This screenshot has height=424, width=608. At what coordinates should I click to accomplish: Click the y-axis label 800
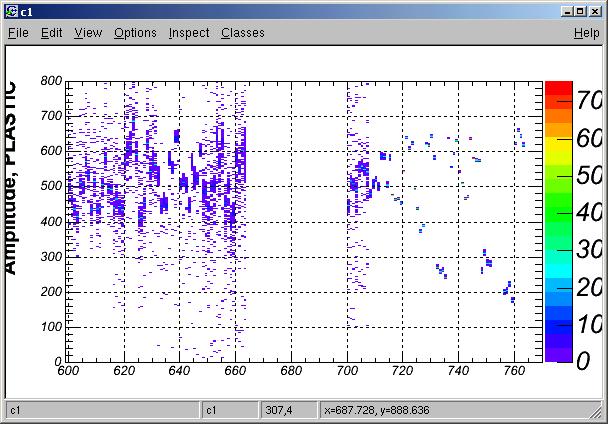point(51,81)
